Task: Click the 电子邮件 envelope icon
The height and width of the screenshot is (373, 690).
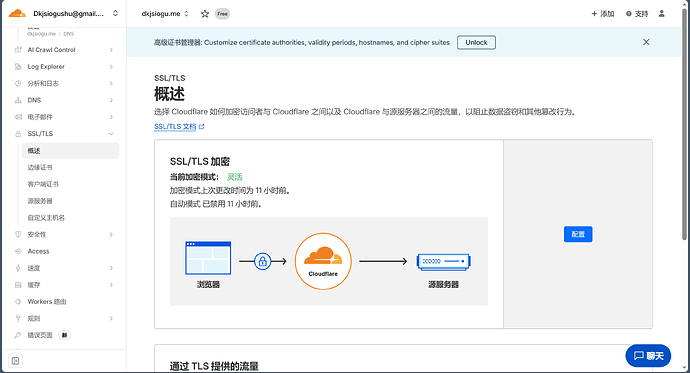Action: tap(18, 117)
